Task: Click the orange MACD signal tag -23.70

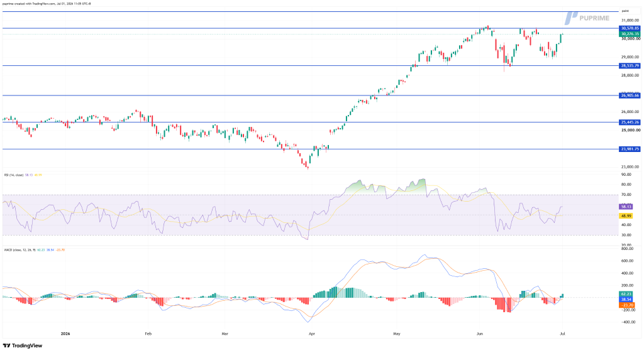Action: pos(627,305)
